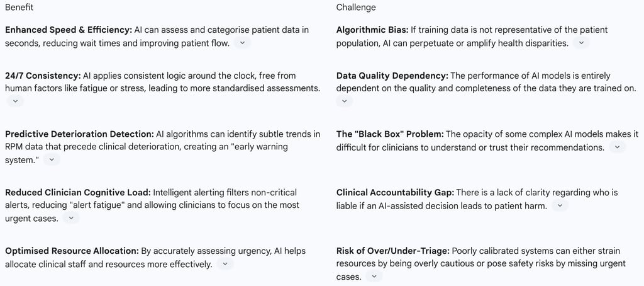Screen dimensions: 644x286
Task: Expand the Risk of Over/Under-Triage chevron
Action: (374, 277)
